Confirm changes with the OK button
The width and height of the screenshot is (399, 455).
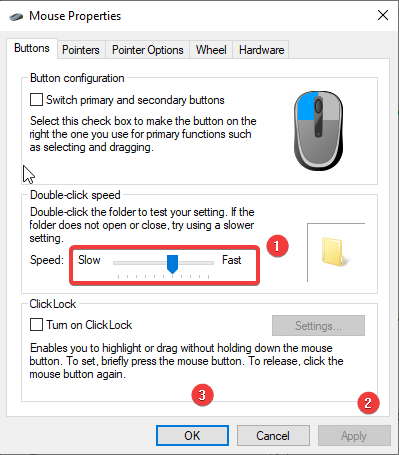[192, 436]
